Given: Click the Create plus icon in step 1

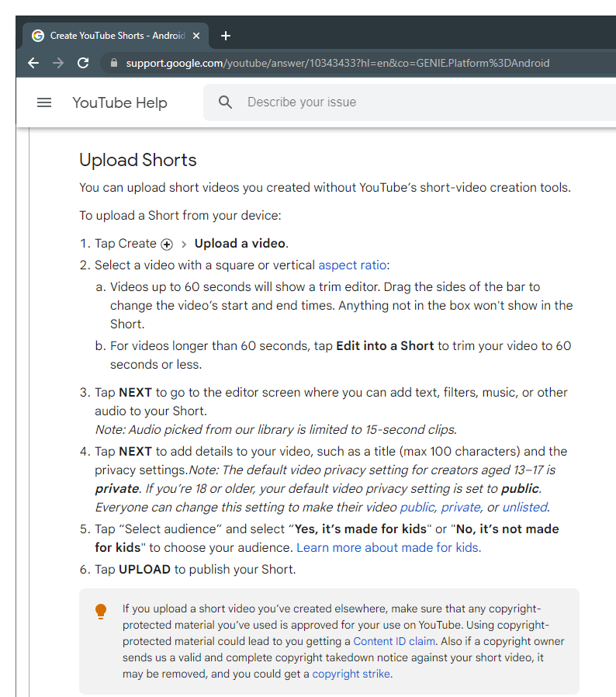Looking at the screenshot, I should [166, 244].
